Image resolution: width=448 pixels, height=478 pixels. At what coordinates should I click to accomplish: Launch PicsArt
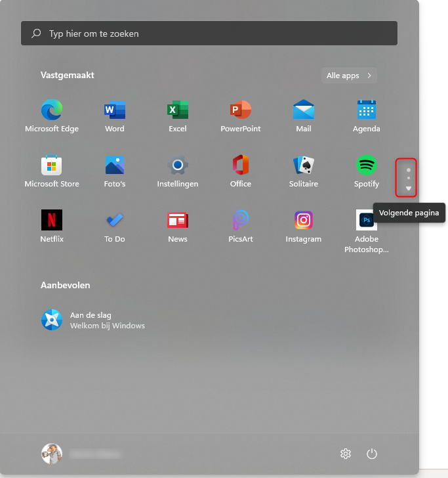(x=241, y=226)
